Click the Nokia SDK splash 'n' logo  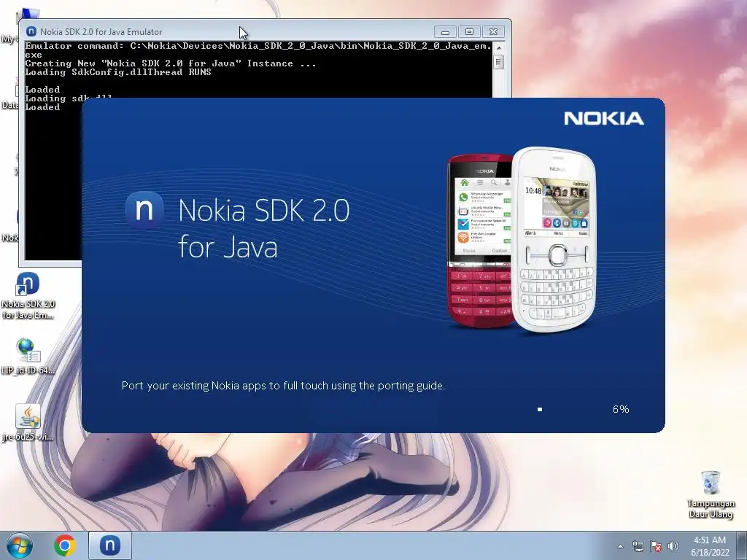point(144,210)
